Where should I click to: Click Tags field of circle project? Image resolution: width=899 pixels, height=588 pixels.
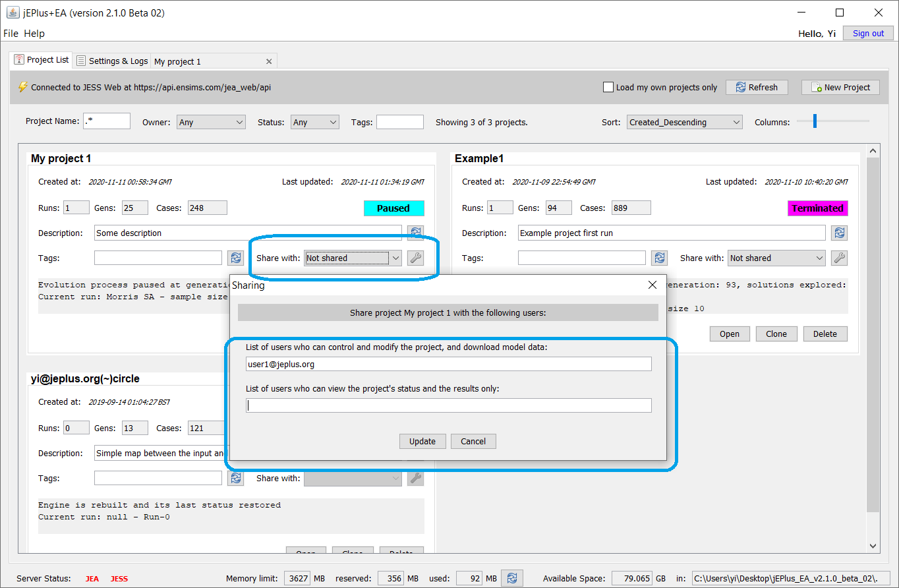pyautogui.click(x=158, y=478)
